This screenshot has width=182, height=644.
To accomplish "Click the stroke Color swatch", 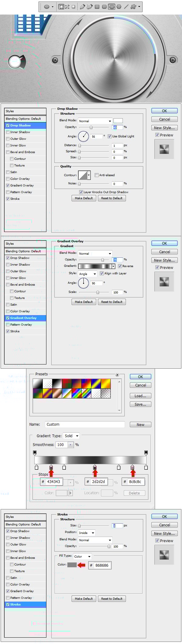I will [72, 565].
